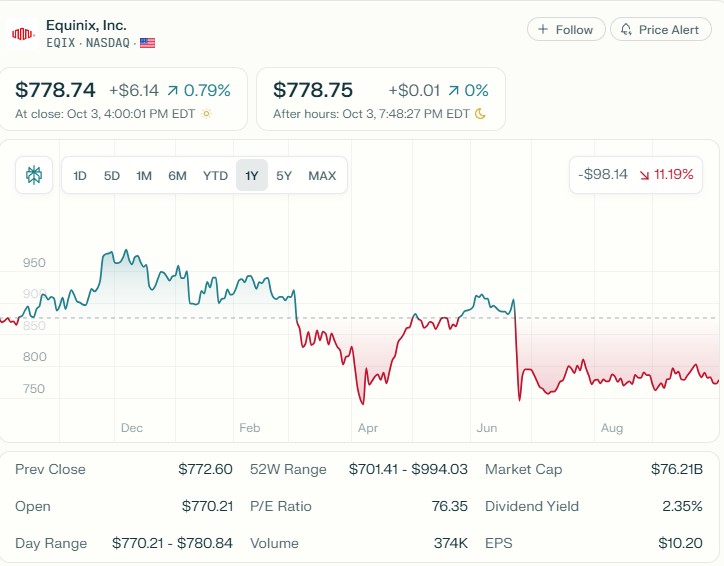Switch chart to 5Y view
This screenshot has height=566, width=724.
click(x=284, y=176)
